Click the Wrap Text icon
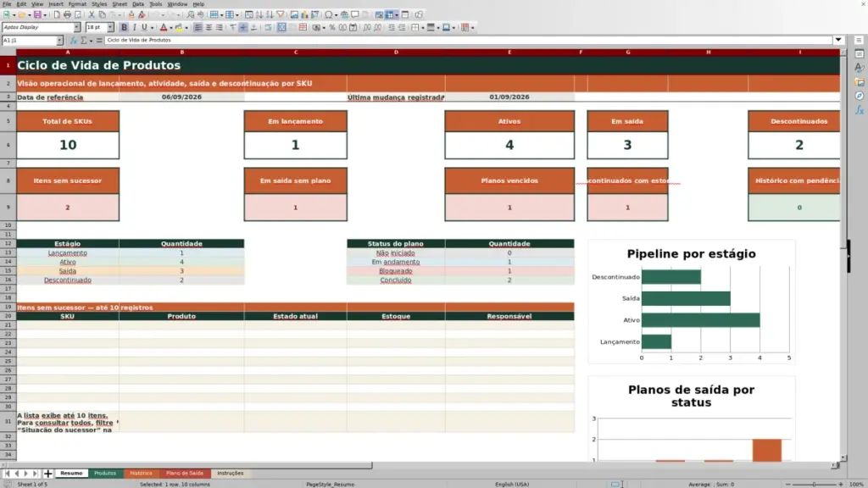The width and height of the screenshot is (868, 488). [268, 27]
